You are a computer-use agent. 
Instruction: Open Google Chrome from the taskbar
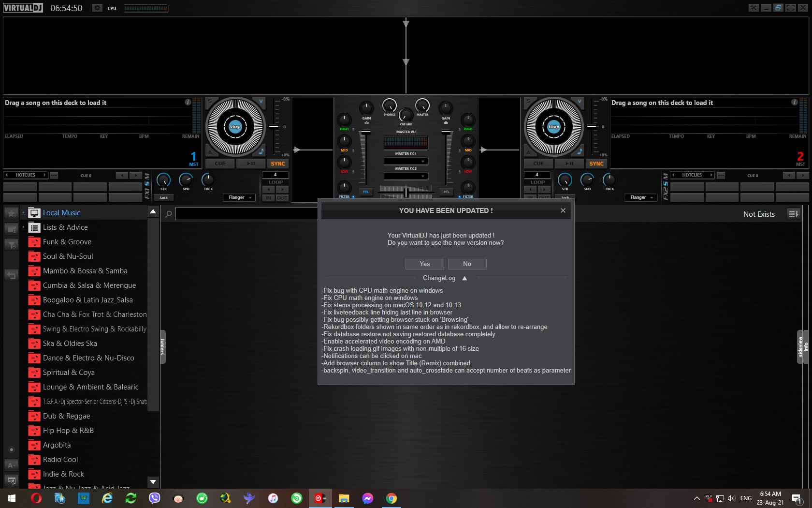[x=391, y=498]
